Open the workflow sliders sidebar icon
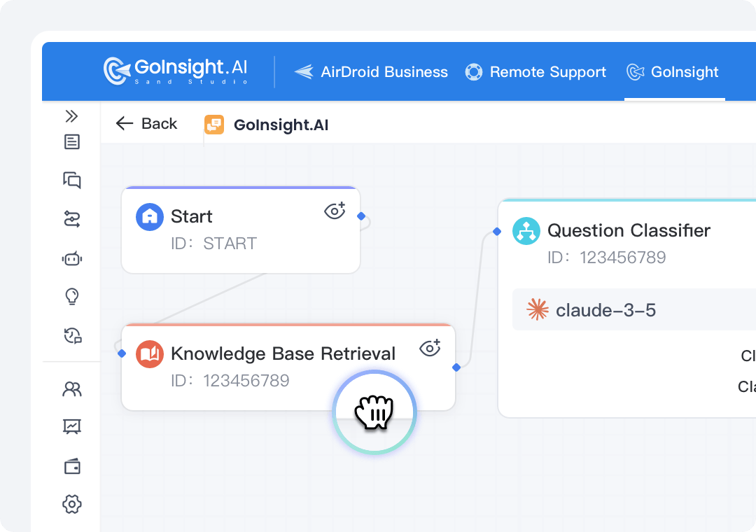756x532 pixels. (x=71, y=220)
